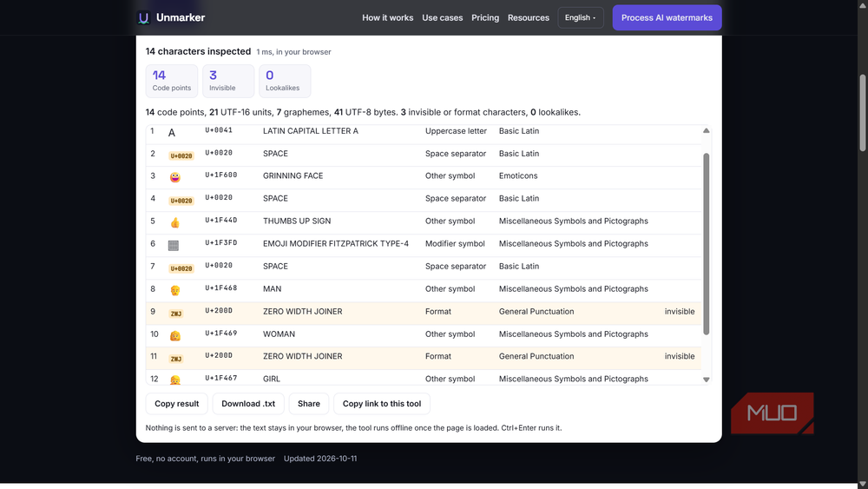
Task: Select the U+1F467 code point cell
Action: coord(220,378)
